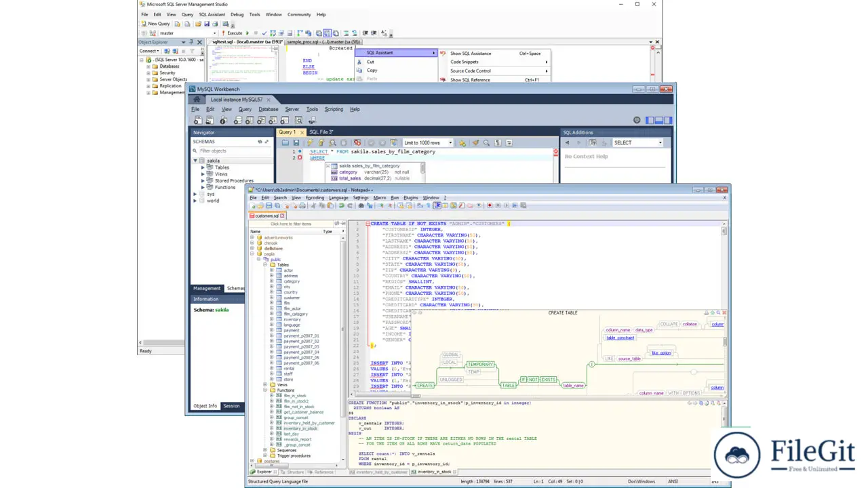Select the Query 1 tab in Workbench
868x488 pixels.
(290, 132)
